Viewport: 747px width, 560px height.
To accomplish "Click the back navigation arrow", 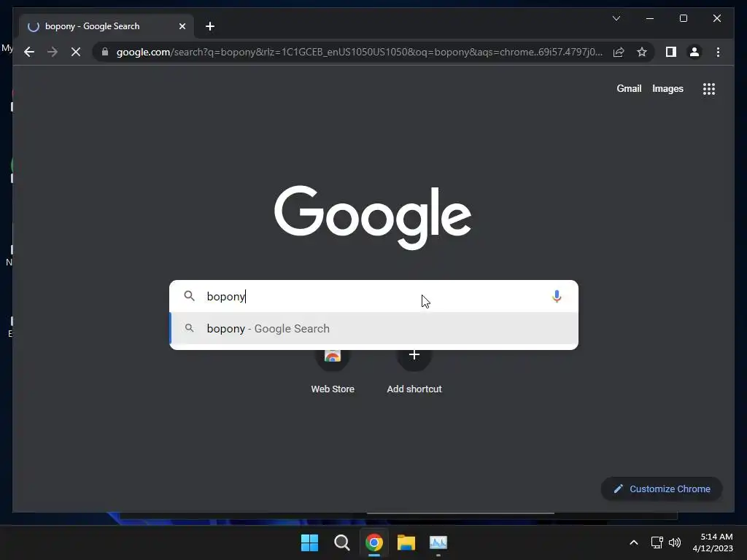I will pos(29,52).
